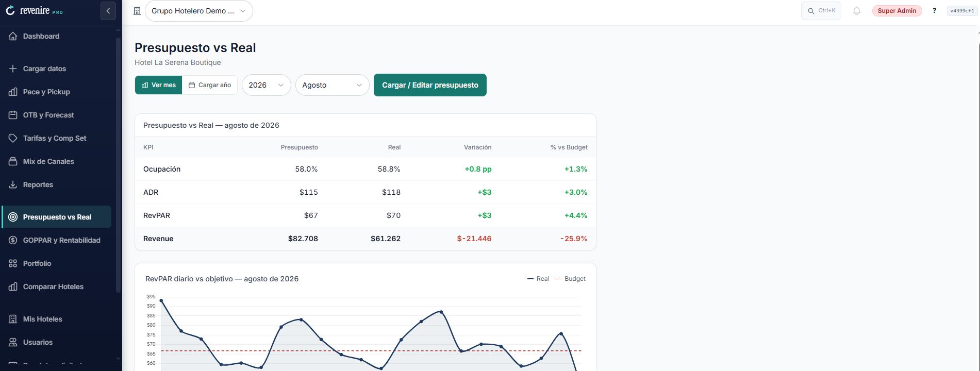Click the RevPAR +4.4% value

tap(576, 215)
